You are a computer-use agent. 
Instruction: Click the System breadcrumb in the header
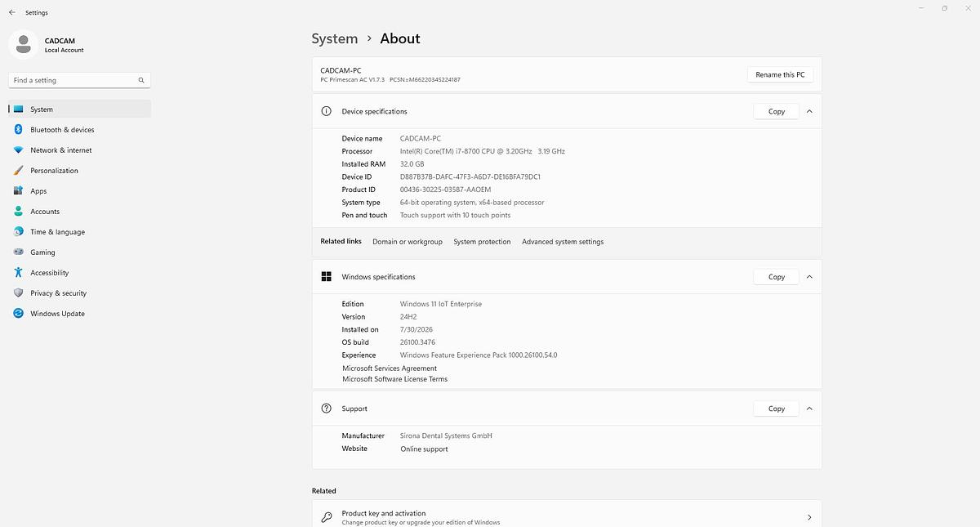tap(335, 38)
